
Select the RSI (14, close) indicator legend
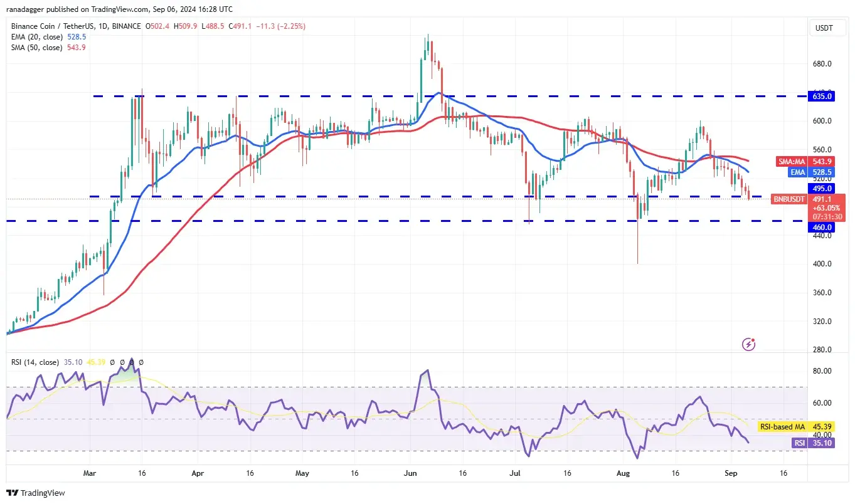pyautogui.click(x=35, y=362)
